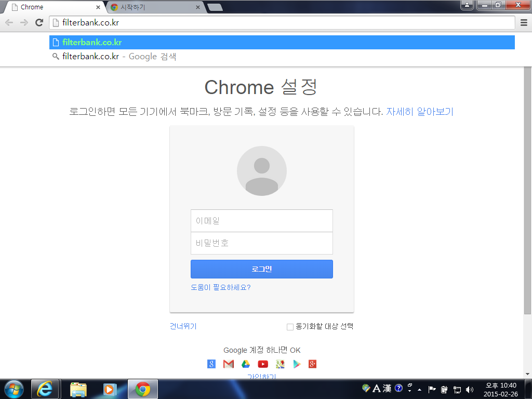Show hidden system tray icons
This screenshot has width=532, height=399.
(420, 390)
